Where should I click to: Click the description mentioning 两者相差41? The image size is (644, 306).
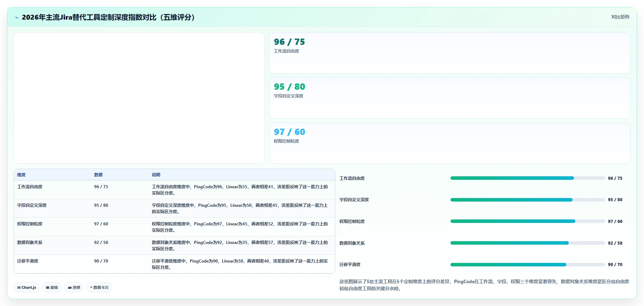(240, 190)
